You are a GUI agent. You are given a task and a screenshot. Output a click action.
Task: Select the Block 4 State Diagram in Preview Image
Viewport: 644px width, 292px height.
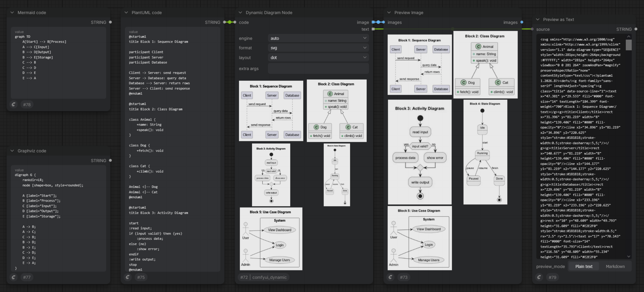[485, 152]
